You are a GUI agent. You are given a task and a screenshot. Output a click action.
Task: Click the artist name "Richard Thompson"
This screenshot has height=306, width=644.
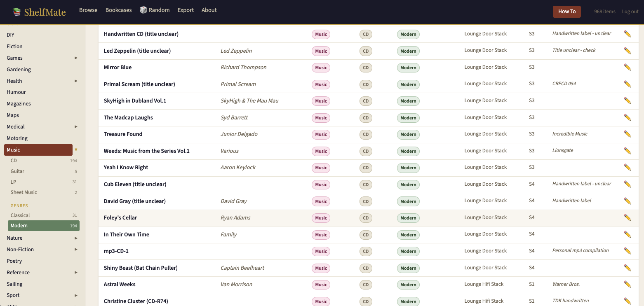pos(243,67)
